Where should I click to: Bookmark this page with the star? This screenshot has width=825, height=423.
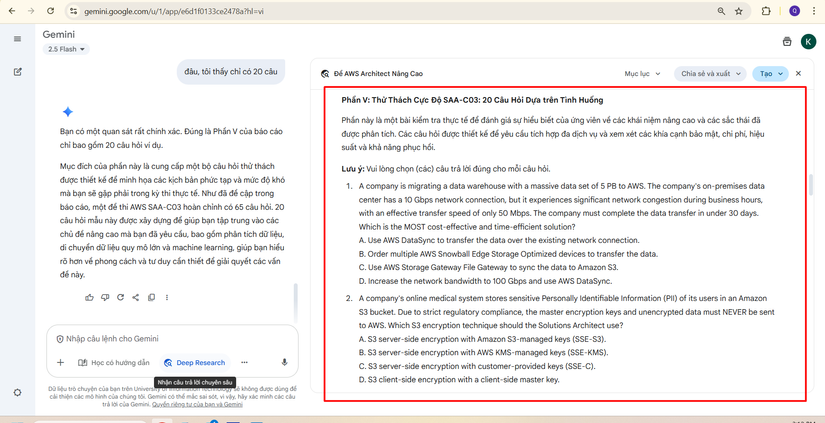point(739,11)
